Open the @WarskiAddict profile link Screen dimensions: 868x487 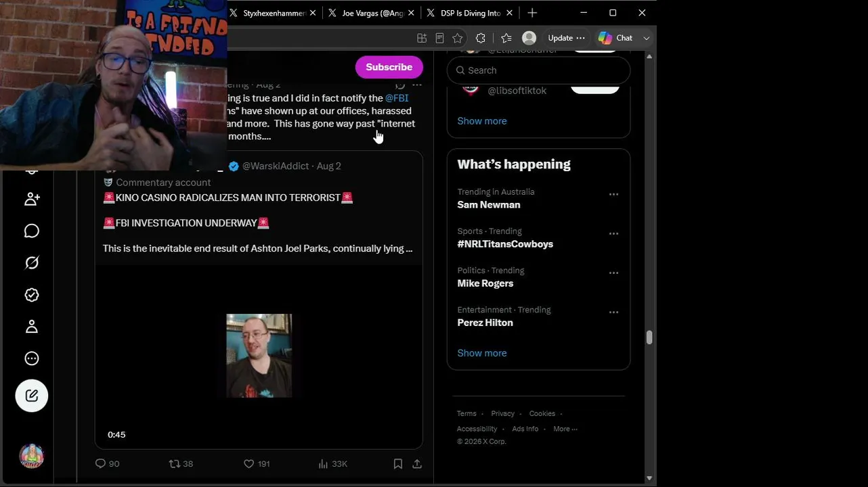click(276, 166)
